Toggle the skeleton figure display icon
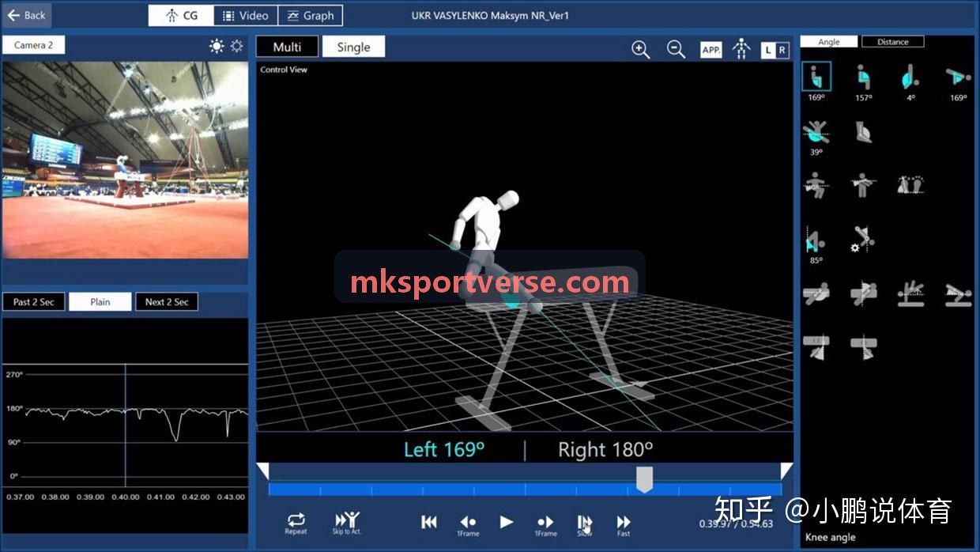 741,49
